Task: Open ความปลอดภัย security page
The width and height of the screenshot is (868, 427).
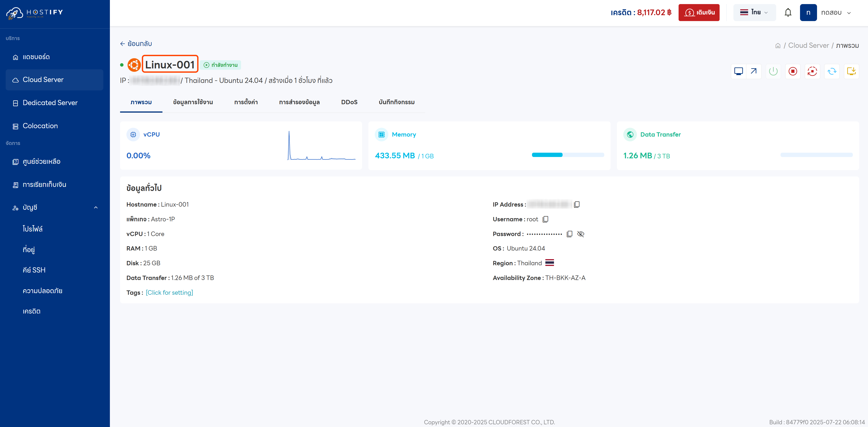Action: 42,290
